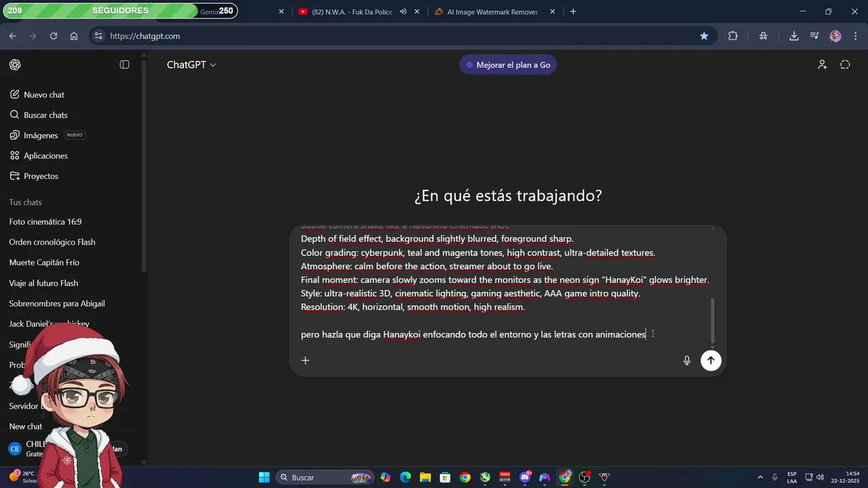Click the incognito-style extension icon in toolbar
868x488 pixels.
pos(764,36)
